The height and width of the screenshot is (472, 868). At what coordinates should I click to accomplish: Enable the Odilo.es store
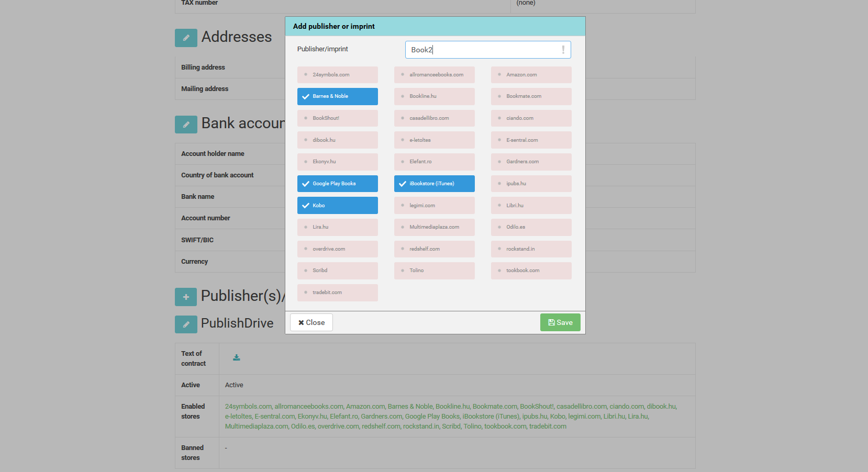click(531, 227)
